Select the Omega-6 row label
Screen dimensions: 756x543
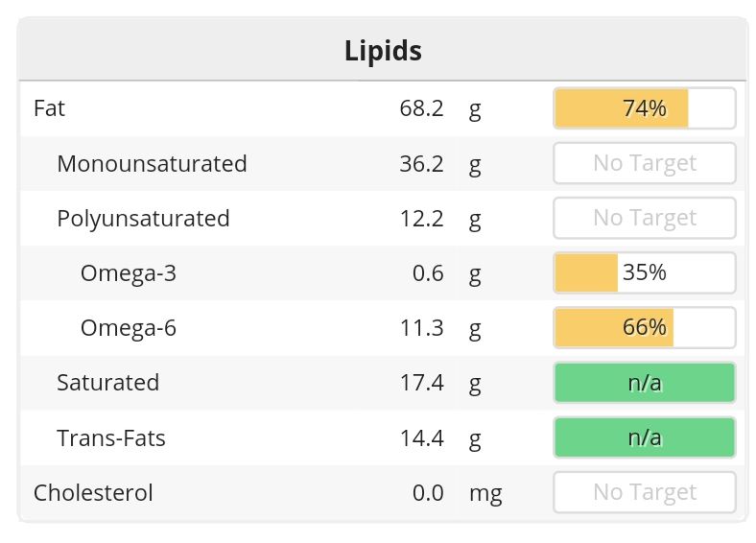click(129, 328)
